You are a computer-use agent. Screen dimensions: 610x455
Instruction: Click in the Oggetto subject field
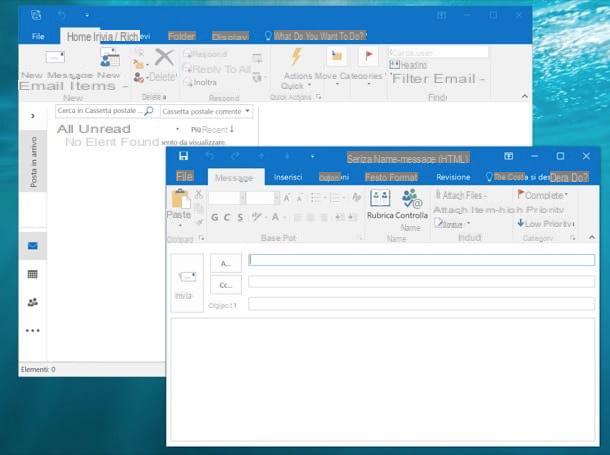coord(422,304)
